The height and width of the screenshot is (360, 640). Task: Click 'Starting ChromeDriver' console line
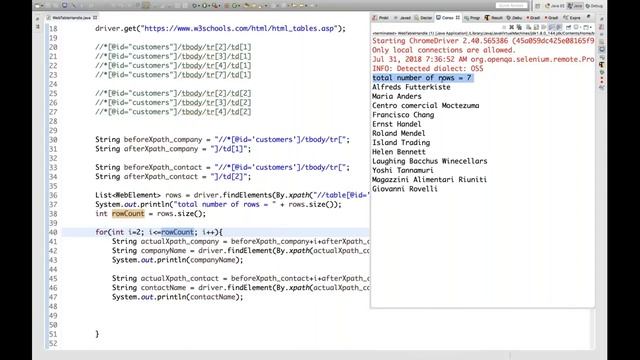click(483, 41)
